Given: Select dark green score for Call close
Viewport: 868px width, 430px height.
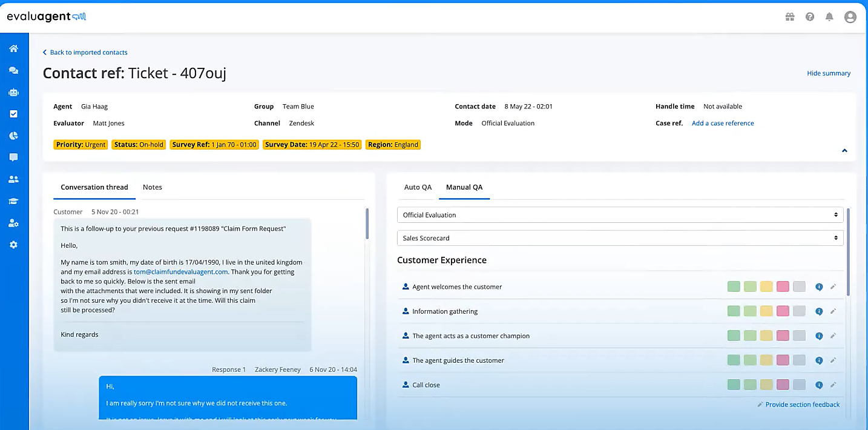Looking at the screenshot, I should [x=734, y=384].
